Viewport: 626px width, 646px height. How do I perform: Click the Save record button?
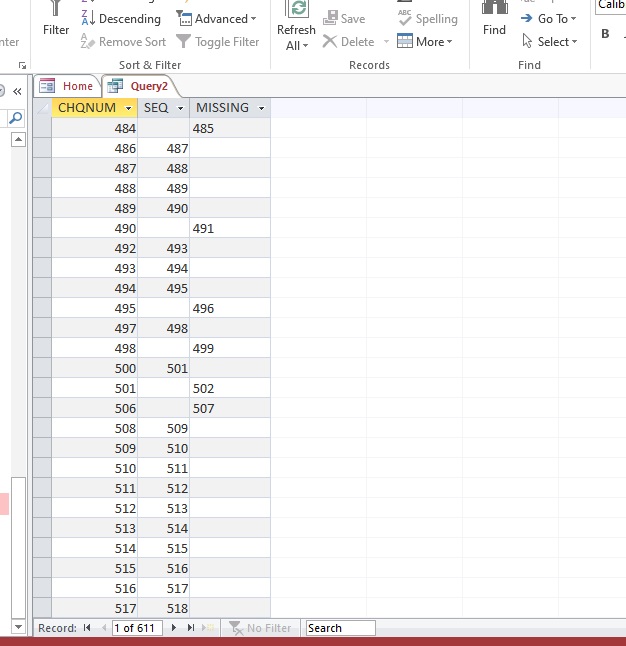(344, 19)
